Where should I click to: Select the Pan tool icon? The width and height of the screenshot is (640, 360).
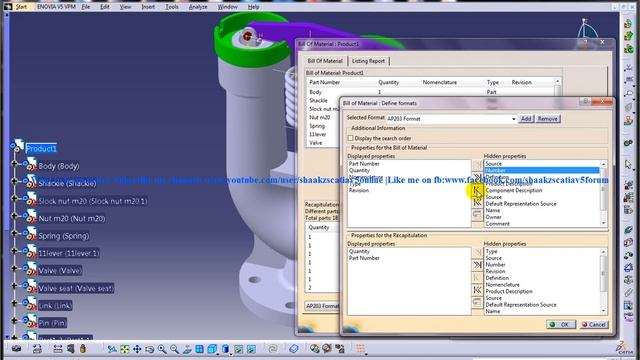pyautogui.click(x=137, y=349)
